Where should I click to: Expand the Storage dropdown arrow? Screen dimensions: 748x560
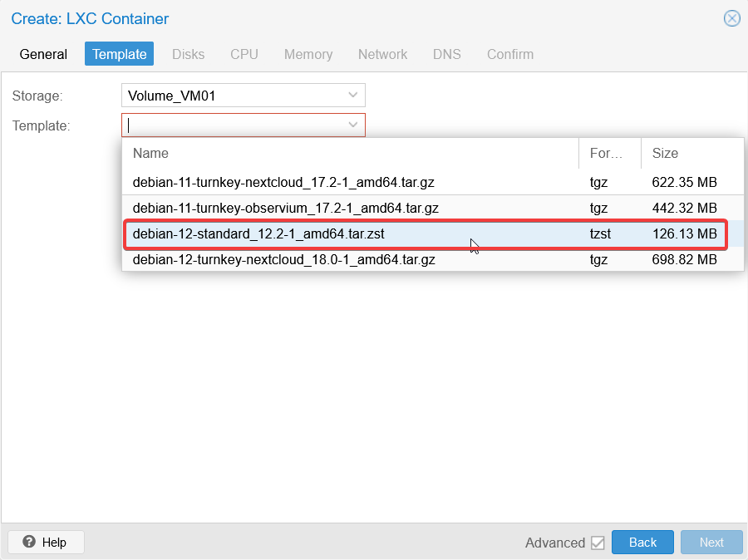352,95
